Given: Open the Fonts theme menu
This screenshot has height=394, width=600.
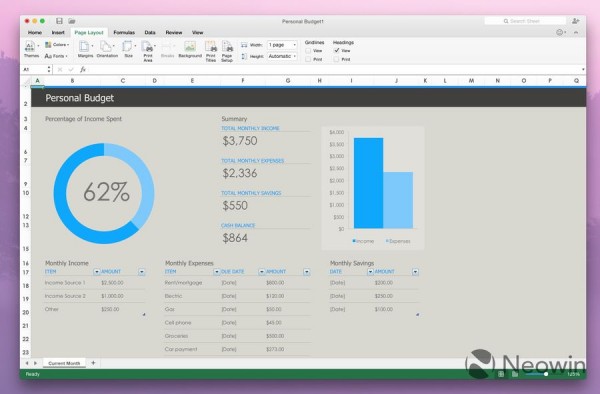Looking at the screenshot, I should [x=56, y=56].
